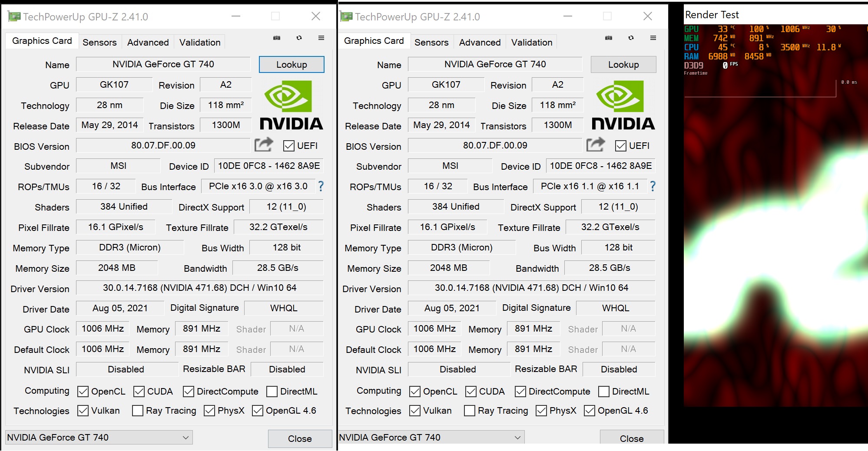
Task: Toggle PhysX checkbox in left GPU-Z window
Action: tap(209, 411)
